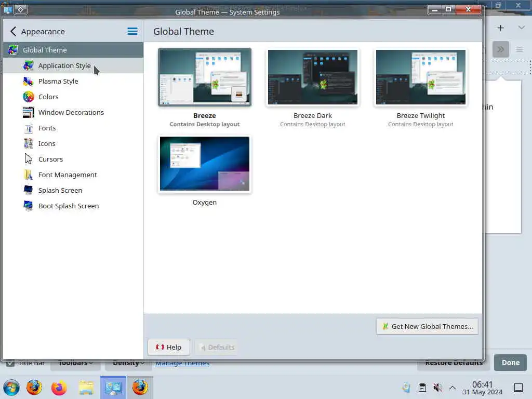The width and height of the screenshot is (532, 399).
Task: Click the Window Decorations icon
Action: tap(29, 112)
